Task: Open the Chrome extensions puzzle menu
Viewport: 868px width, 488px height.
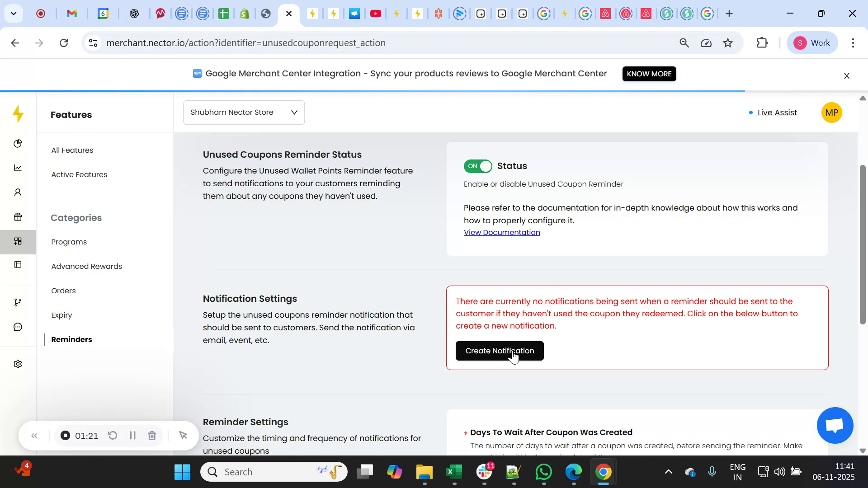Action: click(x=762, y=42)
